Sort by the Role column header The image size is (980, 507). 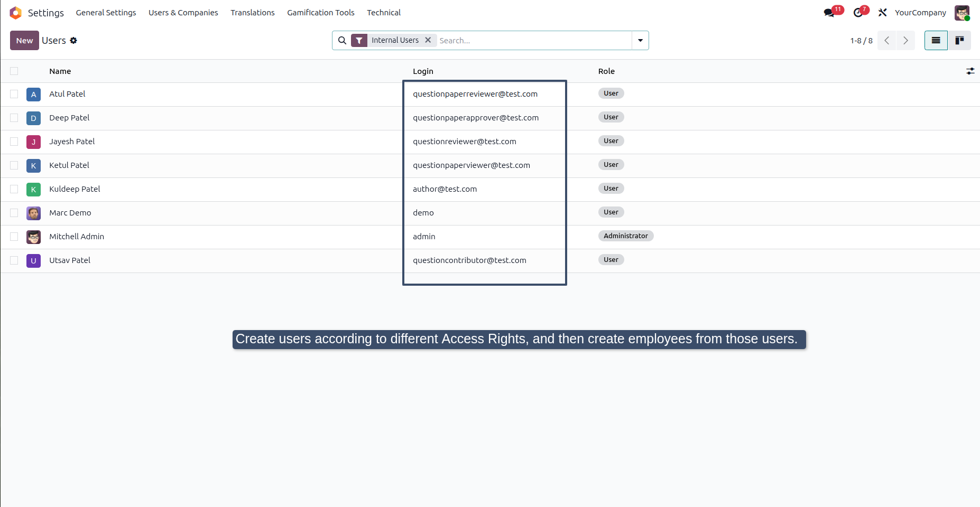606,71
